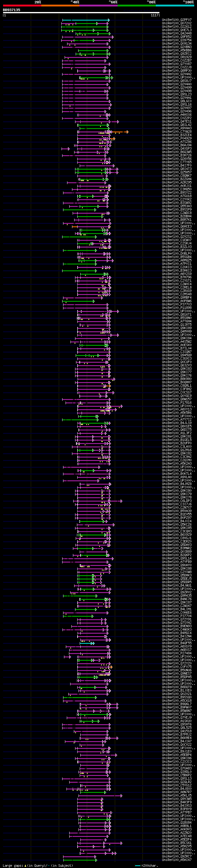
Task: Open hit UniRef100_Q1BU84
Action: (x=177, y=822)
